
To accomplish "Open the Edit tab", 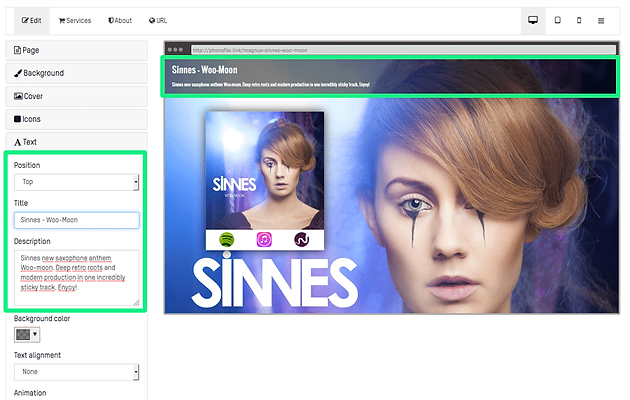I will (31, 20).
